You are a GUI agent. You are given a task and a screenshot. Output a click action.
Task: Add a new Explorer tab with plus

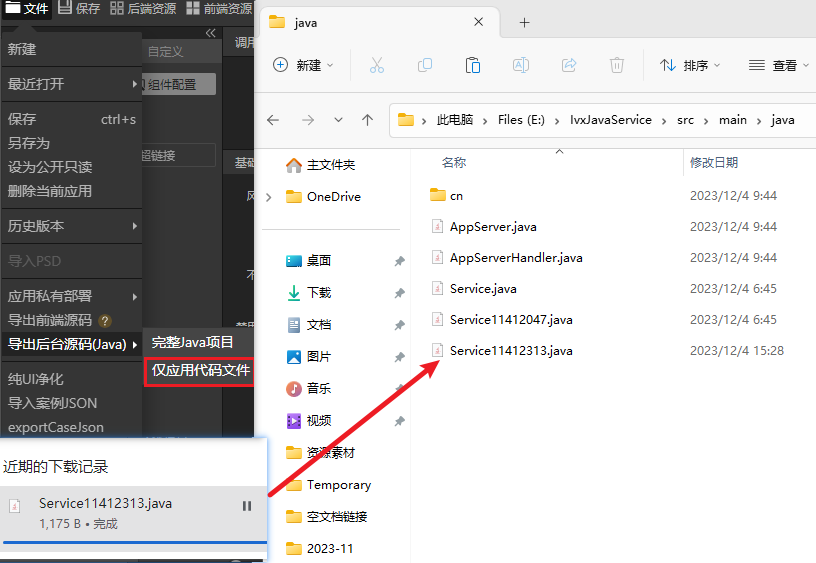point(525,22)
